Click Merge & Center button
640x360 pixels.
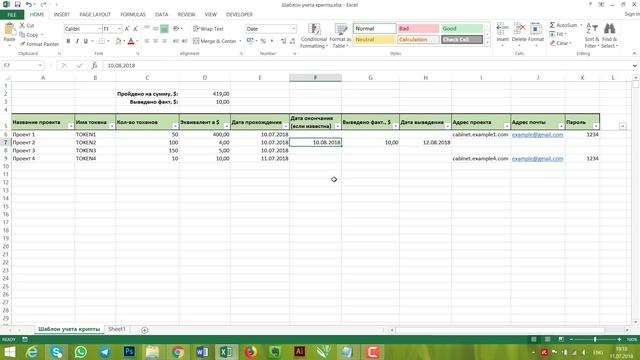click(215, 41)
